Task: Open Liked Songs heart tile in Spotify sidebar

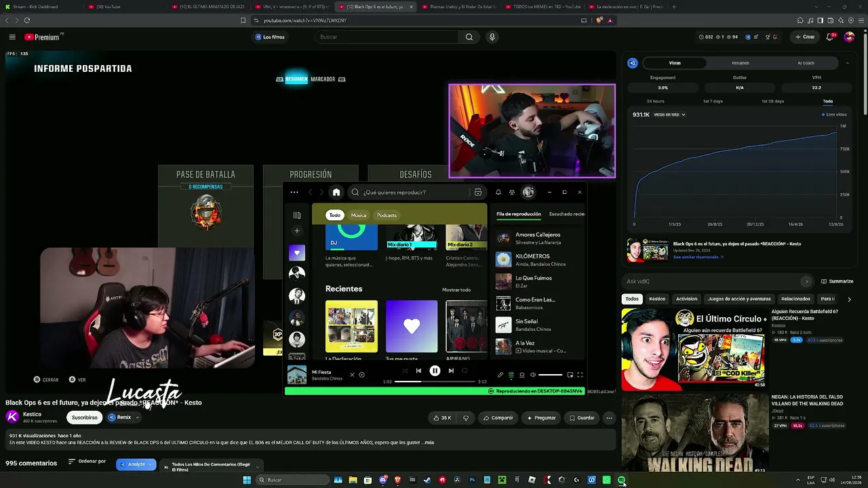Action: [296, 253]
